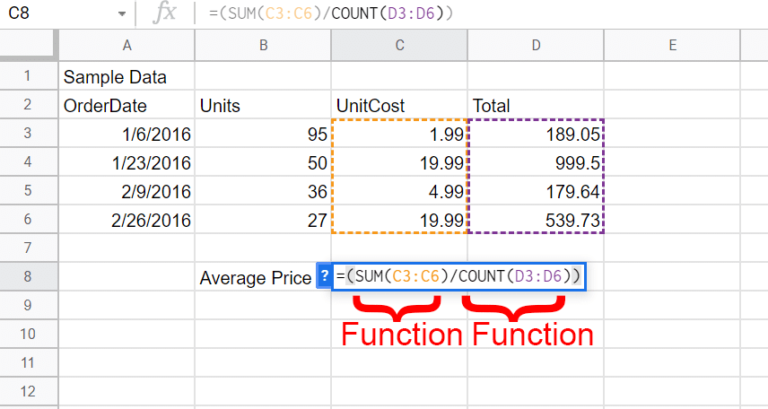This screenshot has height=409, width=768.
Task: Click the UnitCost header cell
Action: pos(400,105)
